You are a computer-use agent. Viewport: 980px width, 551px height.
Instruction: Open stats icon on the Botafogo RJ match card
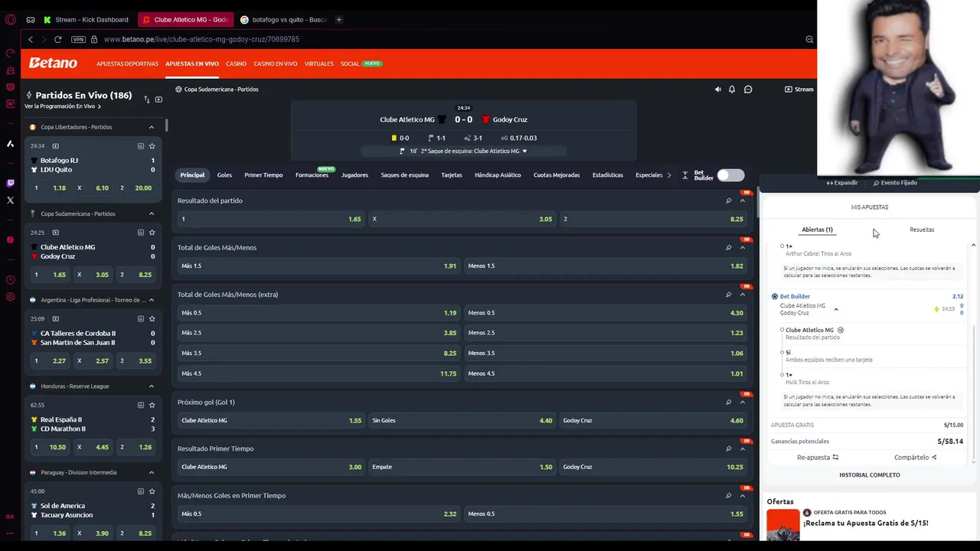click(x=141, y=146)
